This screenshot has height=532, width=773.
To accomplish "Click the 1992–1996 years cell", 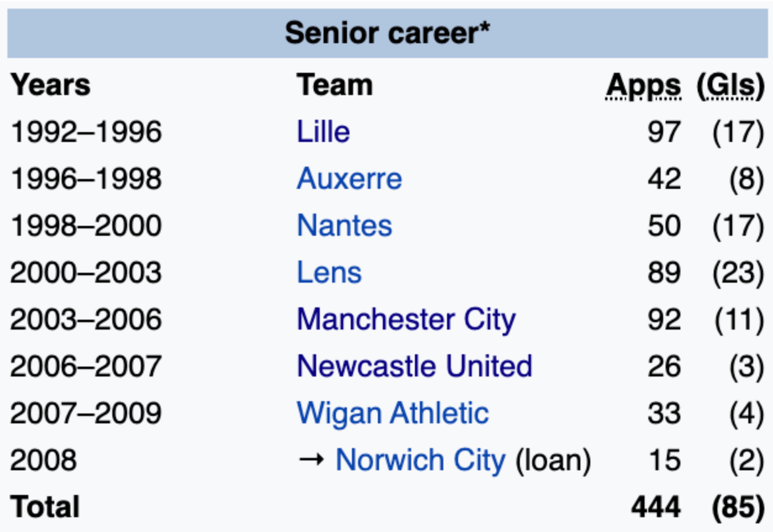I will (86, 132).
